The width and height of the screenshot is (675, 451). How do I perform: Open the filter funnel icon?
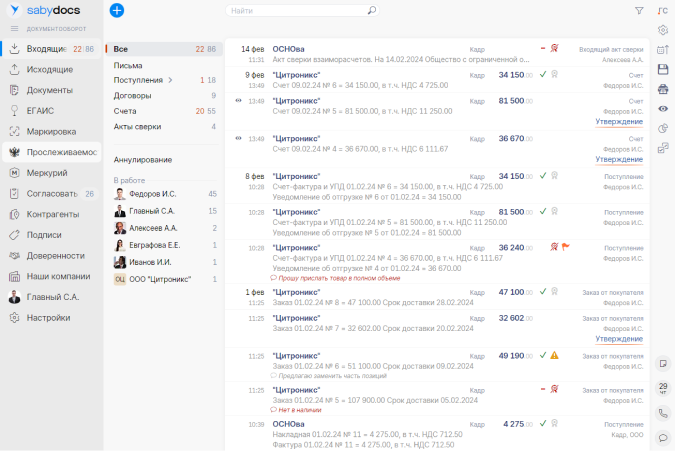coord(639,10)
